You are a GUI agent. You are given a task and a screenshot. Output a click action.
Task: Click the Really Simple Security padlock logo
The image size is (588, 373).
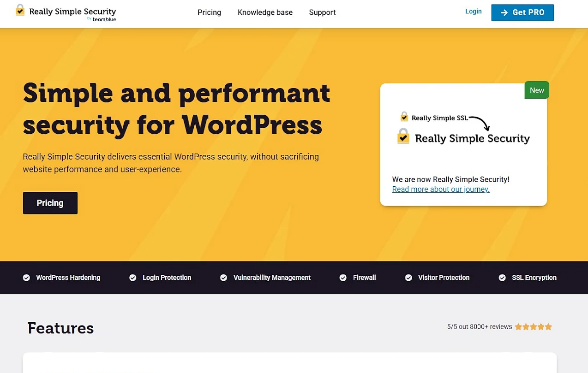point(20,10)
